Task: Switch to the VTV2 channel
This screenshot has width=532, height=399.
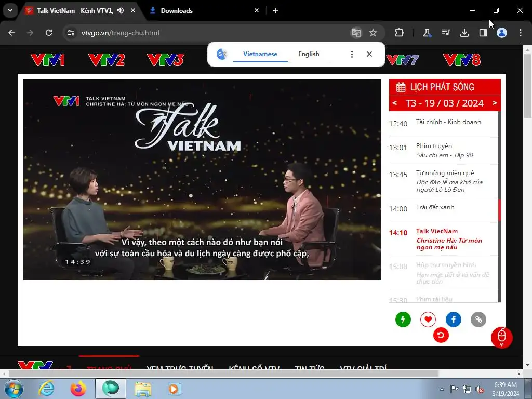Action: pos(106,60)
